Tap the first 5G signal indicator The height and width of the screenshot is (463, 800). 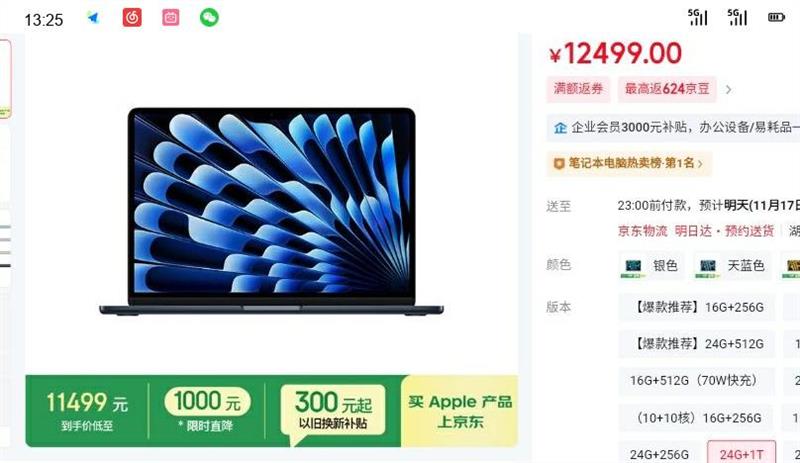[697, 17]
